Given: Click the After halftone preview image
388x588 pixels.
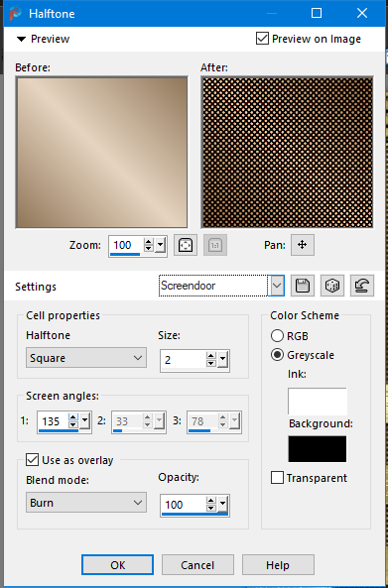Looking at the screenshot, I should coord(288,153).
